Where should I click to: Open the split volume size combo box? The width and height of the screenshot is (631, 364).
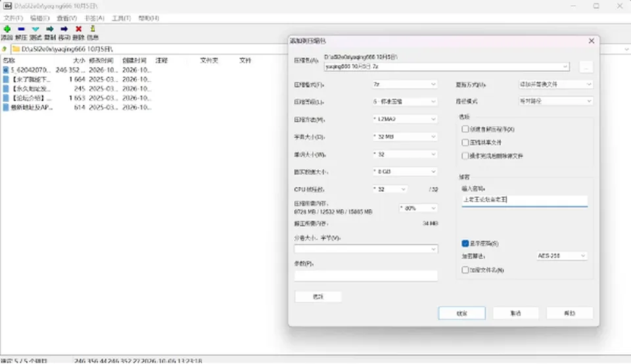coord(366,250)
